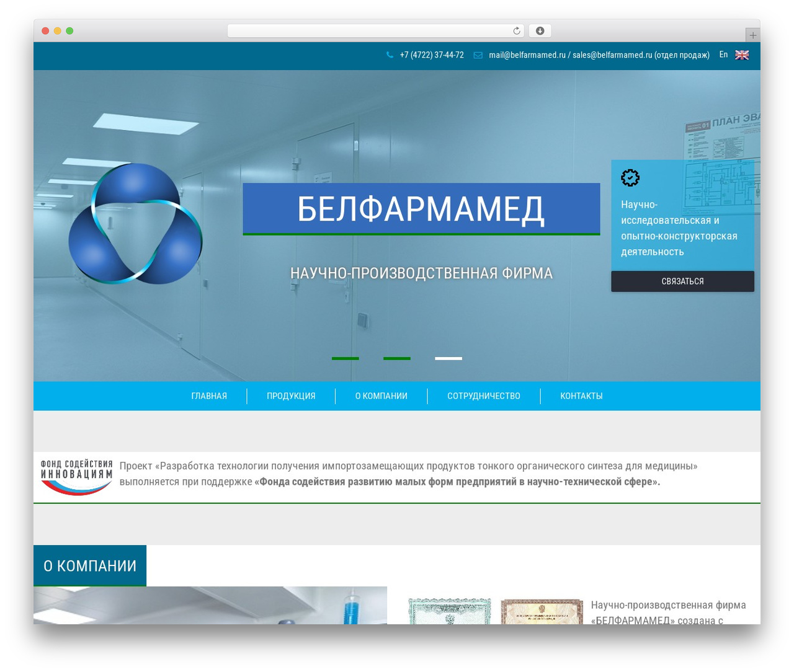Click the НАУЧНО-ПРОИЗВОДСТВЕННАЯ ФИРМА subtitle

pyautogui.click(x=421, y=273)
